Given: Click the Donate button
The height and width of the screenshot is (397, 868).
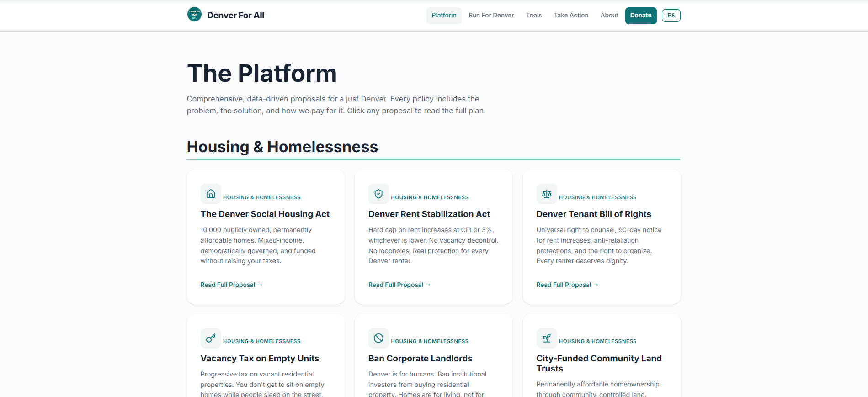Looking at the screenshot, I should [x=640, y=15].
